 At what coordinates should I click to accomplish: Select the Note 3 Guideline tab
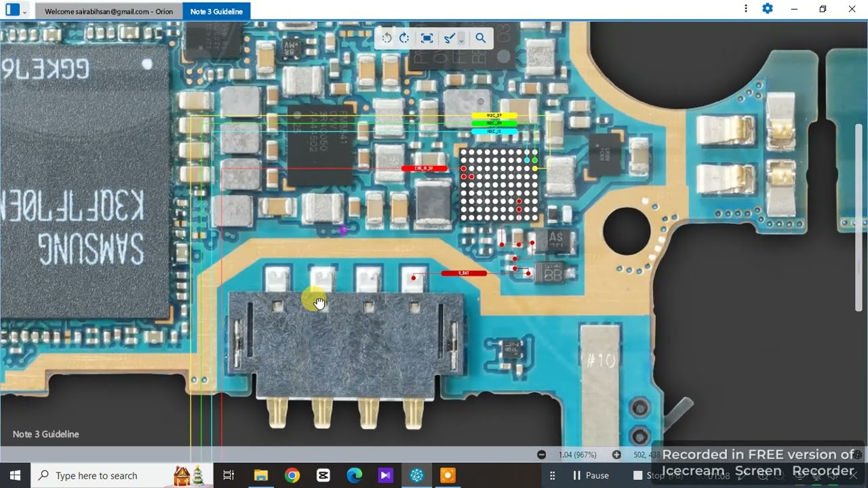pos(216,12)
